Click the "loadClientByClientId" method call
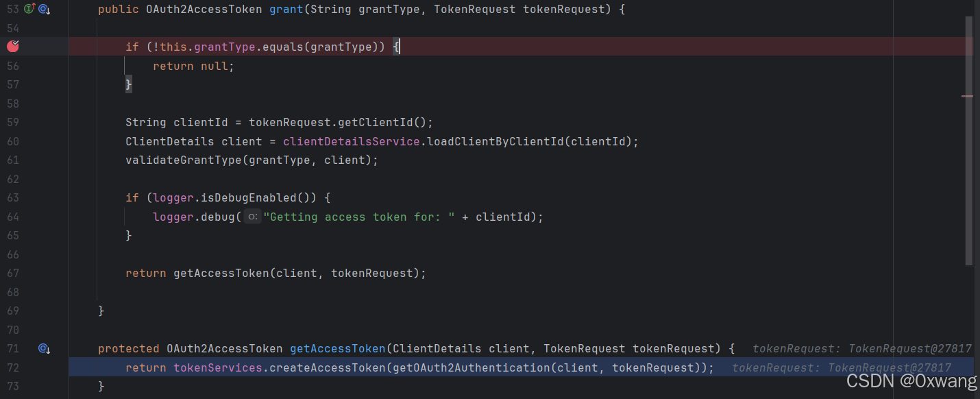Screen dimensions: 980x399 coord(495,141)
